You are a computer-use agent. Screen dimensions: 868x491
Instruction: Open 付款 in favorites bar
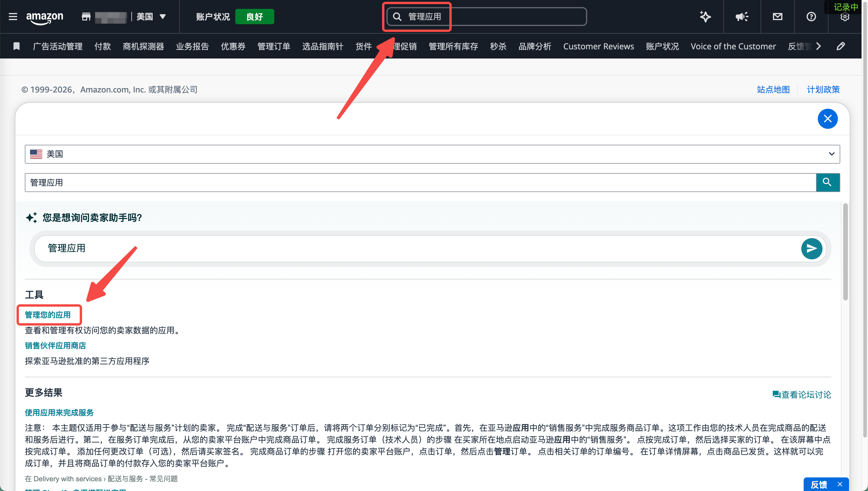[102, 47]
